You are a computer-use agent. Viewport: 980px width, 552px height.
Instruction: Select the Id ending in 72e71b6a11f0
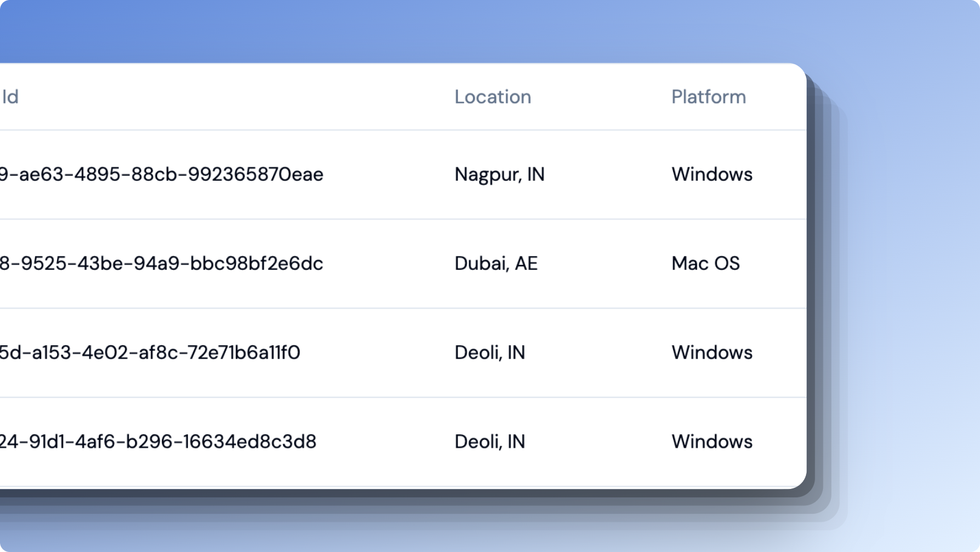coord(150,352)
